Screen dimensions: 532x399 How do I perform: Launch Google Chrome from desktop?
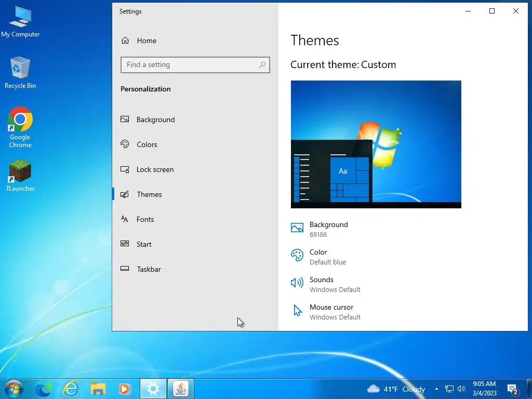(x=20, y=127)
